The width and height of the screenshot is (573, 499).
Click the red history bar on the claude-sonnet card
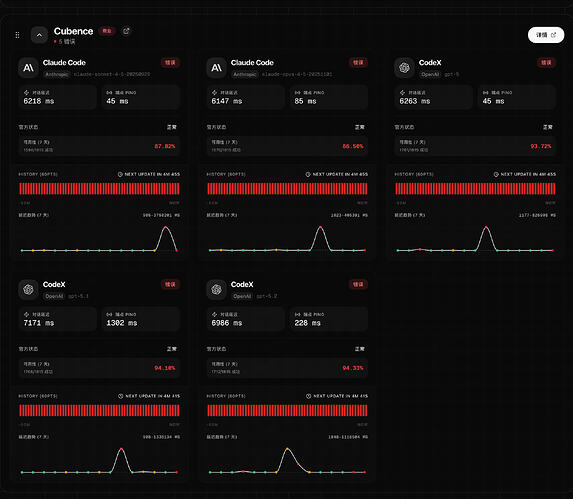pyautogui.click(x=99, y=189)
